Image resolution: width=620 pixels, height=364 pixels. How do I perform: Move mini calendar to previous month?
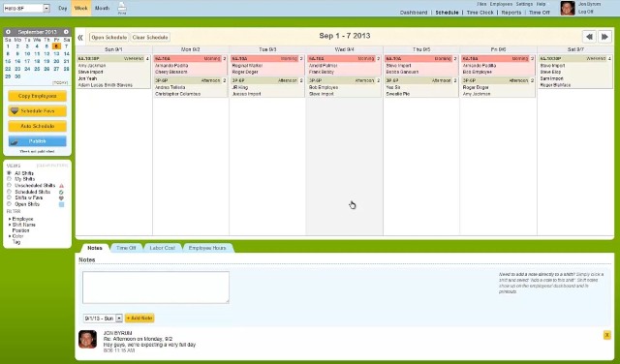8,32
